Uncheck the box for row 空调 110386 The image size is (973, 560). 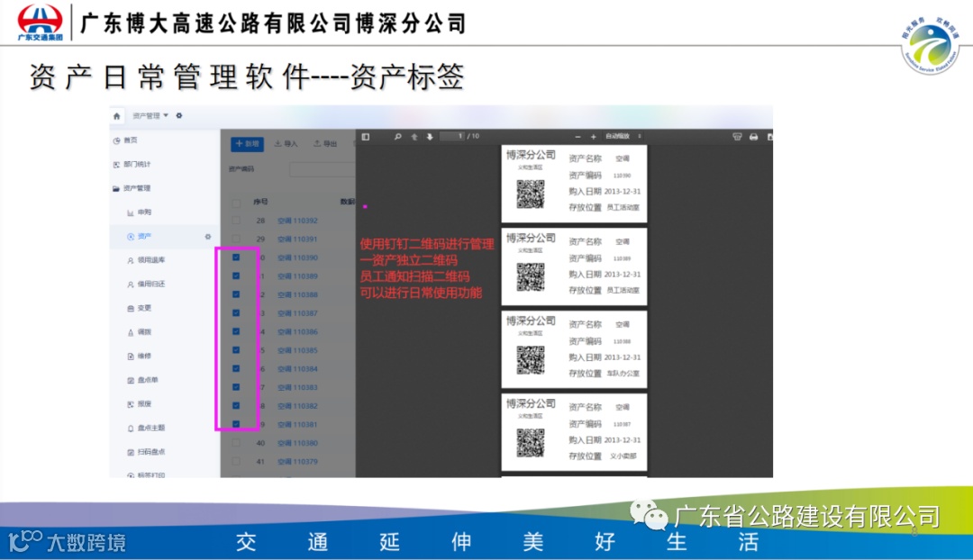[x=236, y=332]
